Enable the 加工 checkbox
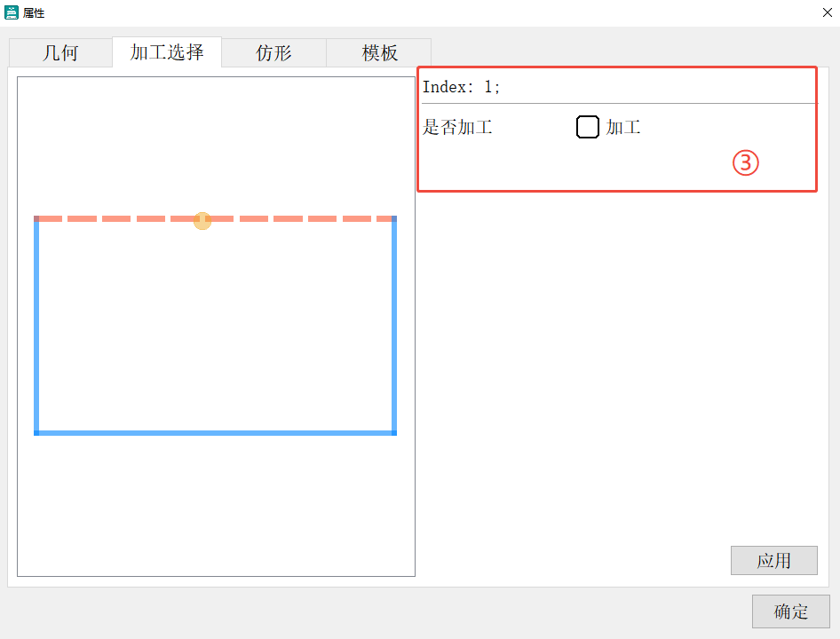The height and width of the screenshot is (639, 840). pos(588,127)
